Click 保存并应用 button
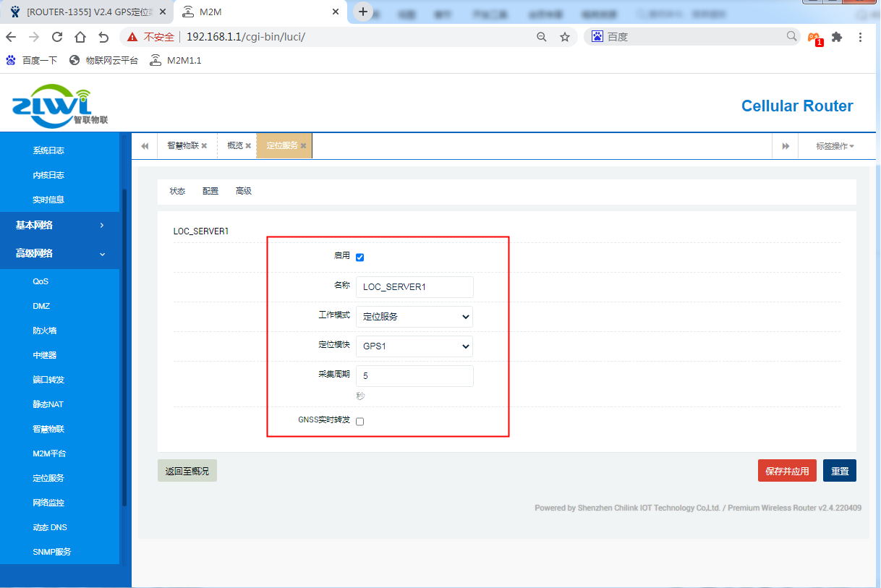The width and height of the screenshot is (881, 588). (787, 470)
